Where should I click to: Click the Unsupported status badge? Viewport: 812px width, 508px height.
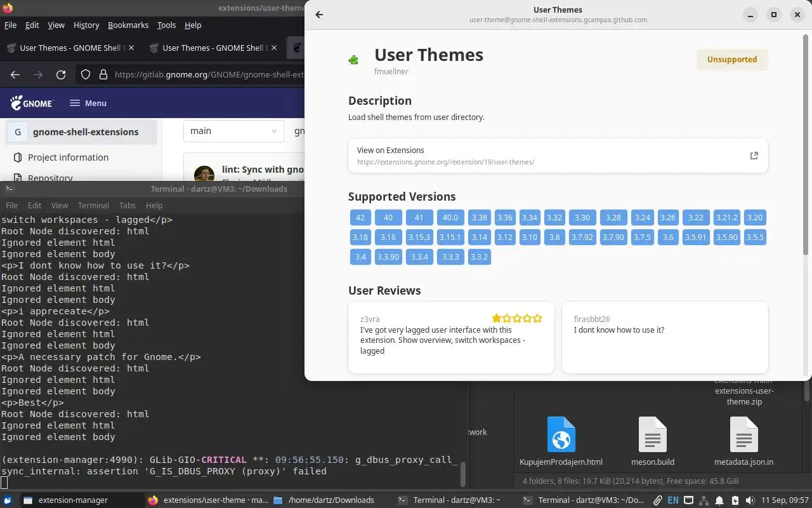(x=732, y=60)
